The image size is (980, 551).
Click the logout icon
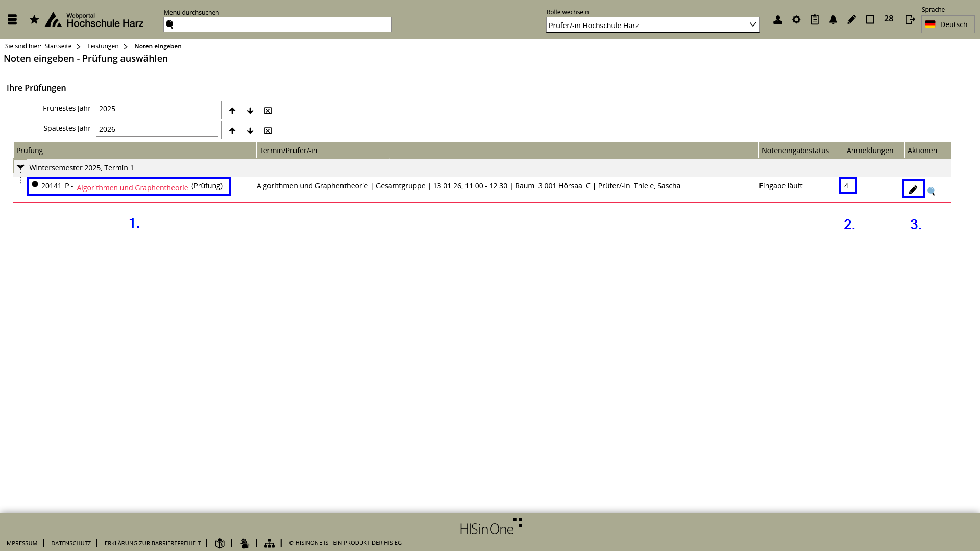pyautogui.click(x=910, y=20)
